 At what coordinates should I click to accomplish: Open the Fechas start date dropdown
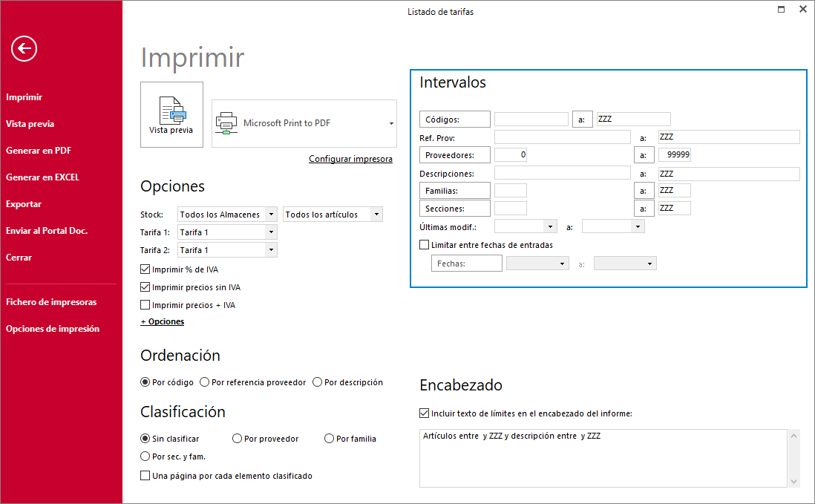pyautogui.click(x=562, y=264)
